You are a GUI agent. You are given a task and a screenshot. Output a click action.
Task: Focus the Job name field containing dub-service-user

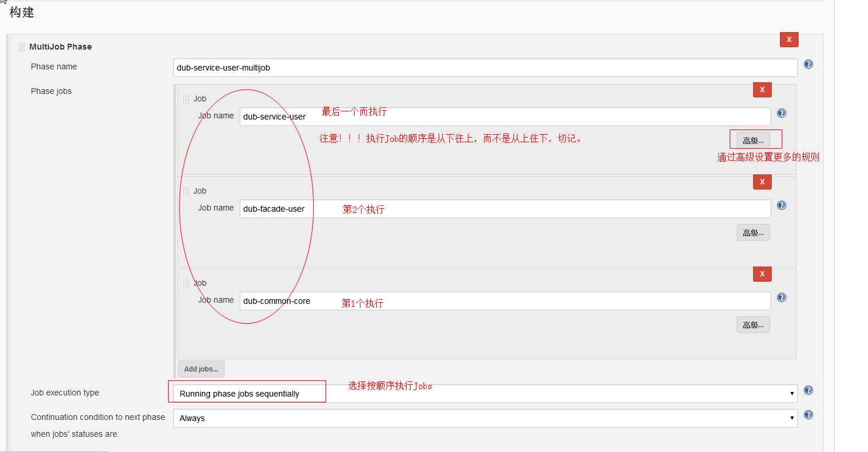[x=505, y=117]
